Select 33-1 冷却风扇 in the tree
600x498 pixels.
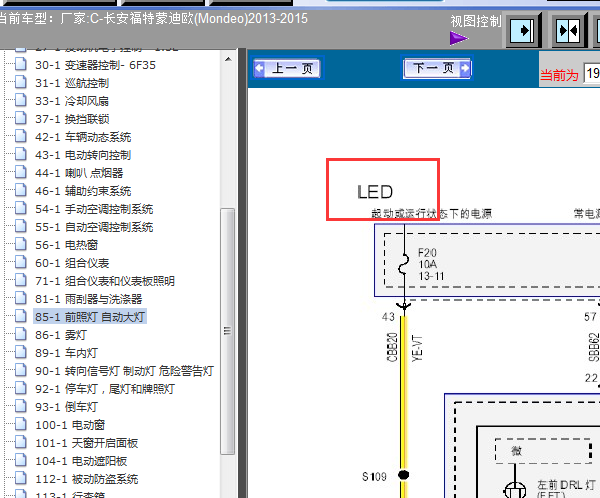pos(72,101)
